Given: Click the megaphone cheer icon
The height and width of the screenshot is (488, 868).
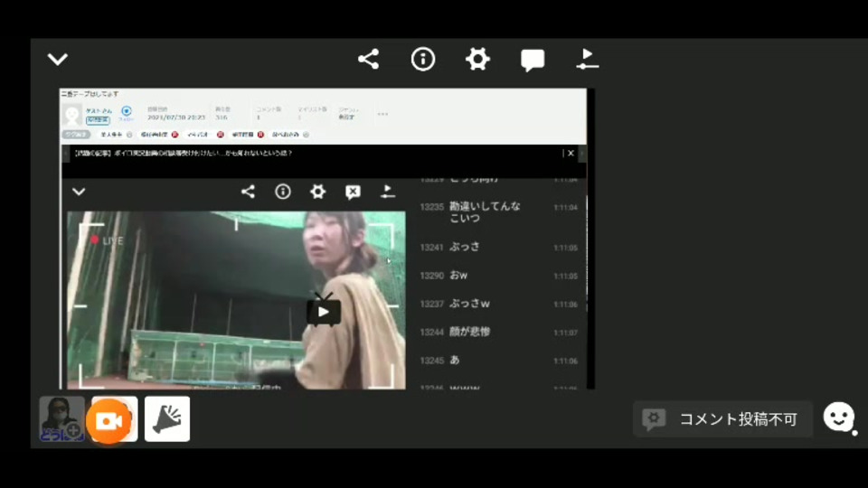Looking at the screenshot, I should click(167, 418).
